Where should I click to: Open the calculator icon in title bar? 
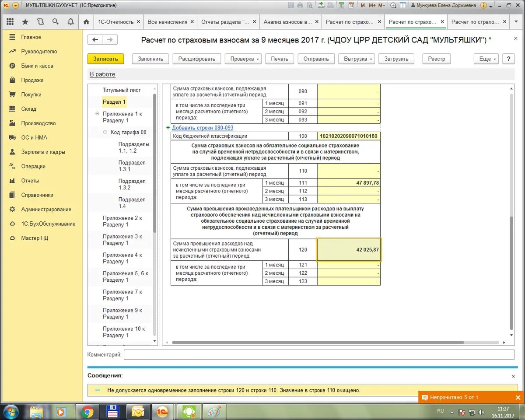(341, 5)
